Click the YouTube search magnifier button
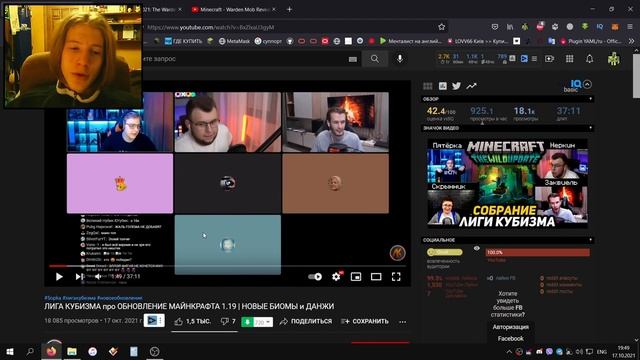 [375, 59]
